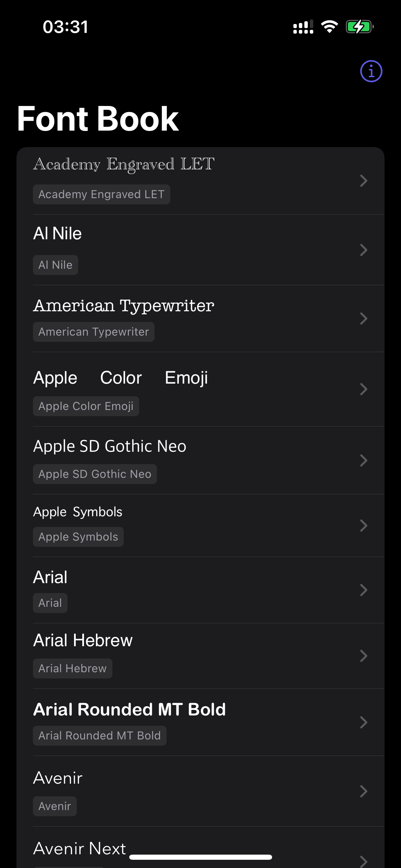Tap the cellular signal icon

tap(303, 27)
